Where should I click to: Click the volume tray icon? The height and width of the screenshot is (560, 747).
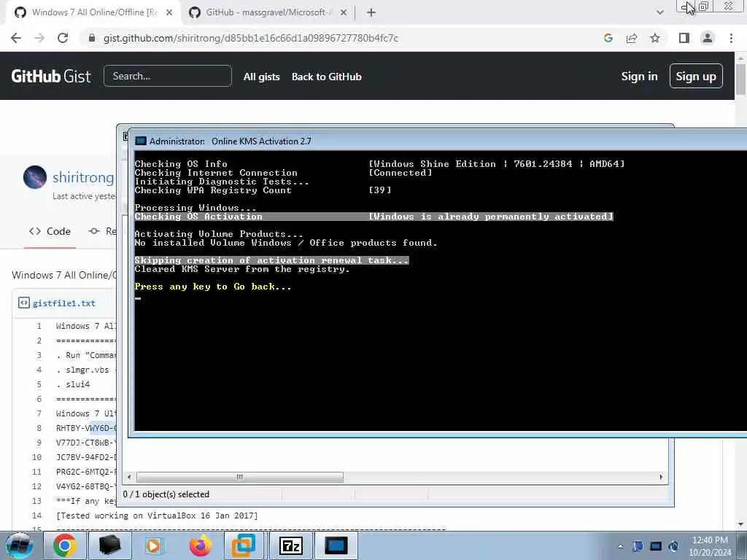pyautogui.click(x=673, y=546)
